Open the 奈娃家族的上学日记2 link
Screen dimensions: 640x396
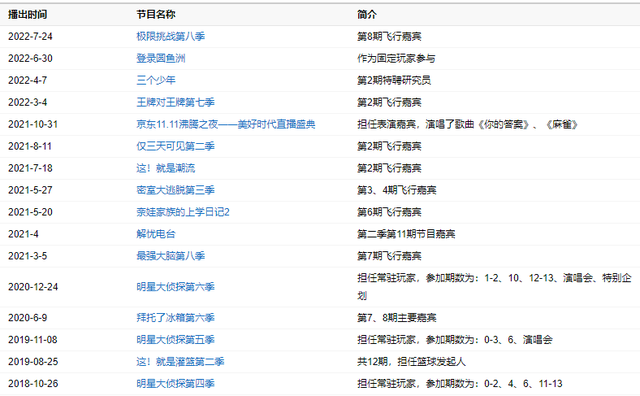pyautogui.click(x=183, y=212)
